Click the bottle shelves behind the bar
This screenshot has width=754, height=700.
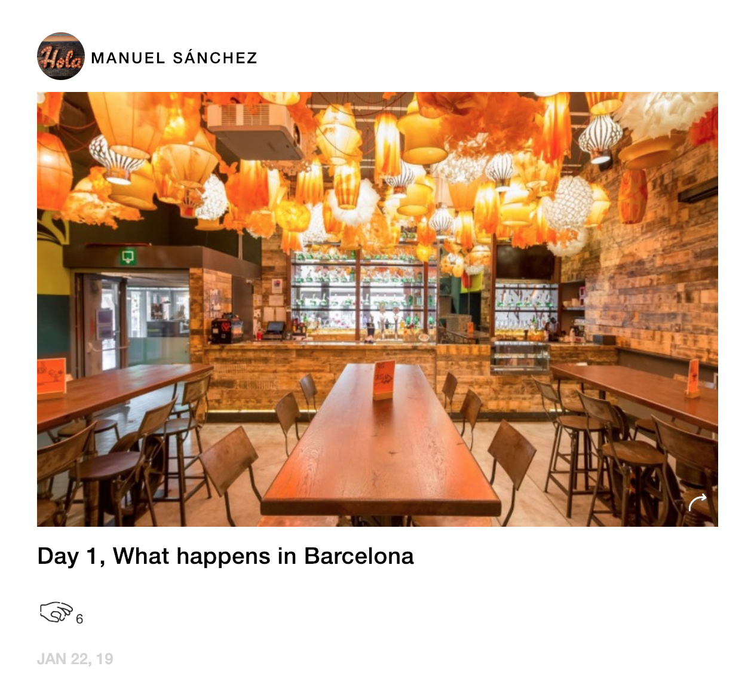tap(363, 291)
